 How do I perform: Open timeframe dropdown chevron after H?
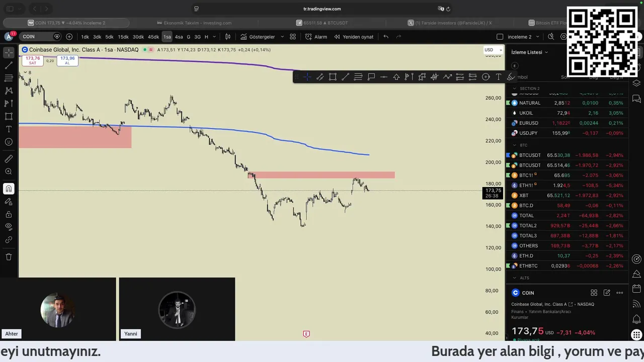[214, 37]
